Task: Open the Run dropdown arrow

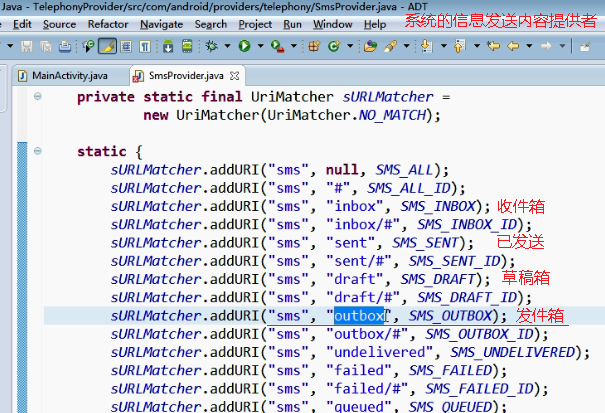Action: (x=260, y=46)
